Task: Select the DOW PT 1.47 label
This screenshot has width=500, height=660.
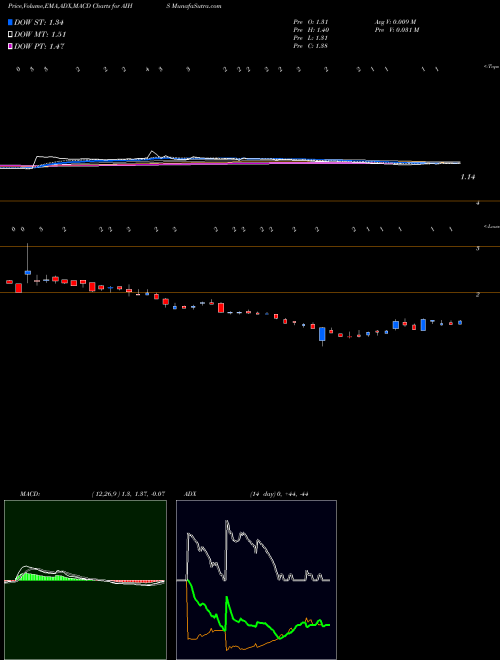Action: (39, 47)
